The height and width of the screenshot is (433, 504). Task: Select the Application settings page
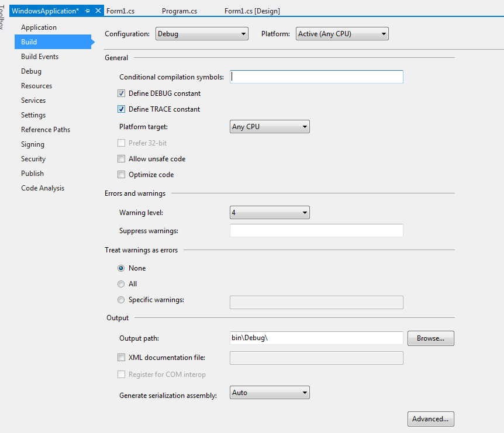[39, 27]
